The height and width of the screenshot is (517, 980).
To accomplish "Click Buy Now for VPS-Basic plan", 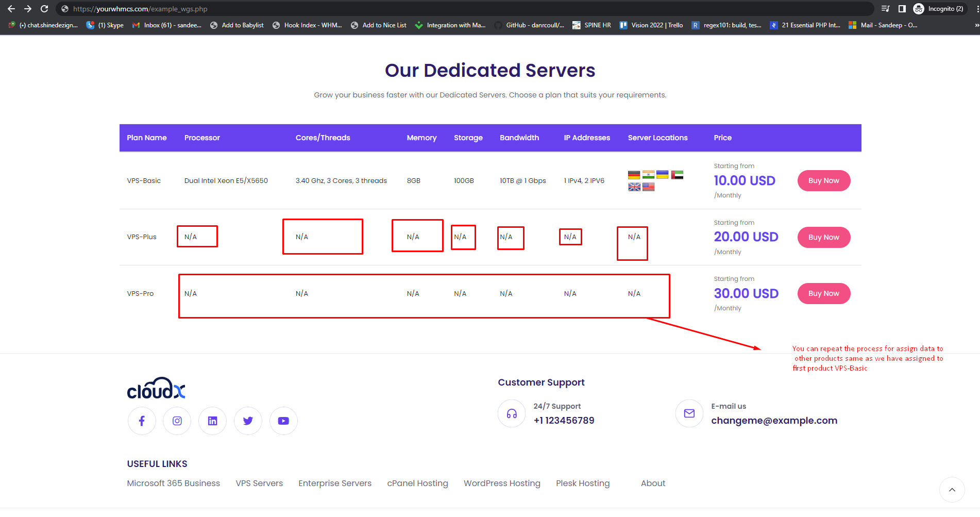I will click(823, 180).
